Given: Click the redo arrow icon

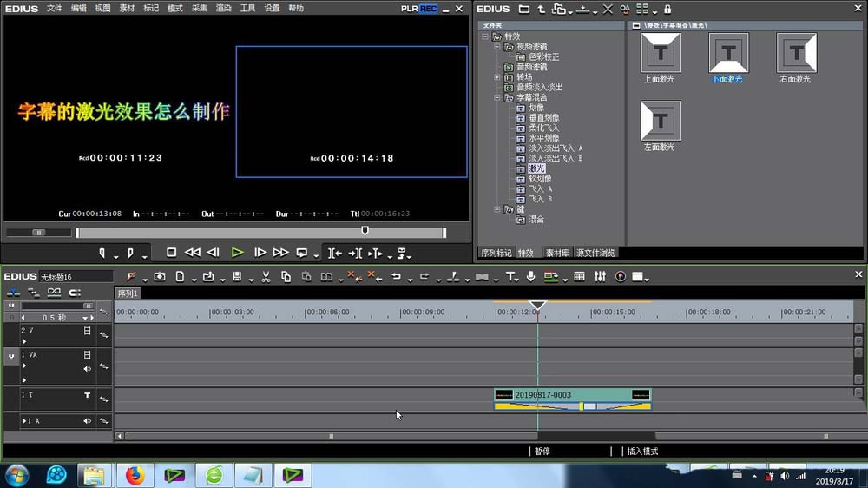Looking at the screenshot, I should [424, 276].
